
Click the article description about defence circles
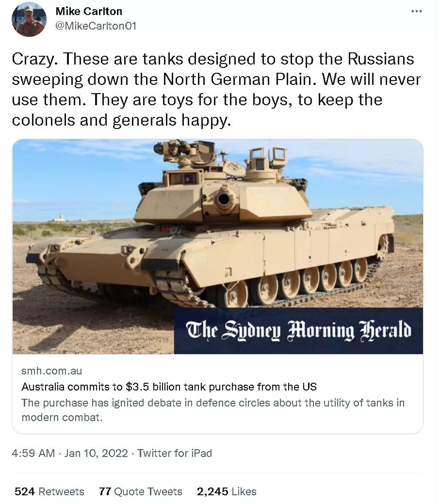pos(213,409)
